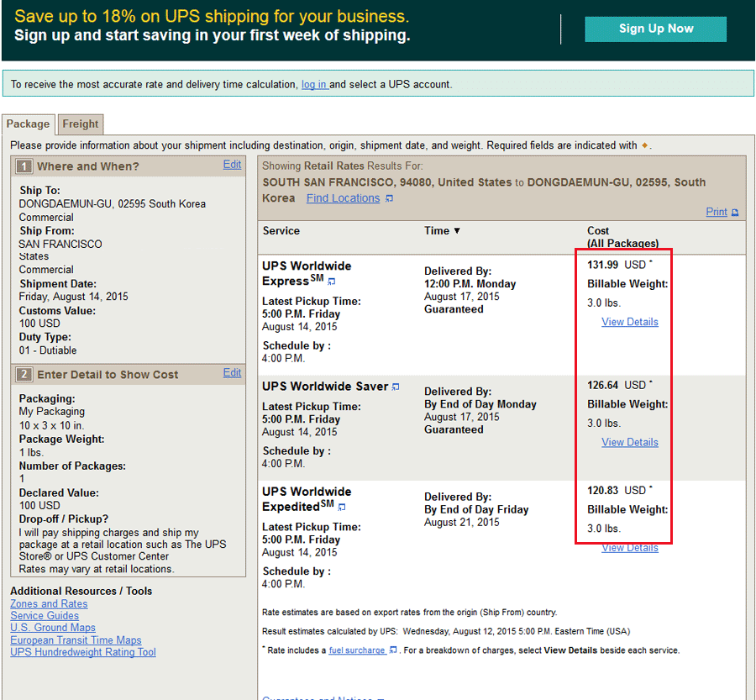Screen dimensions: 756x700
Task: Click the Cost (All Packages) header
Action: [622, 237]
